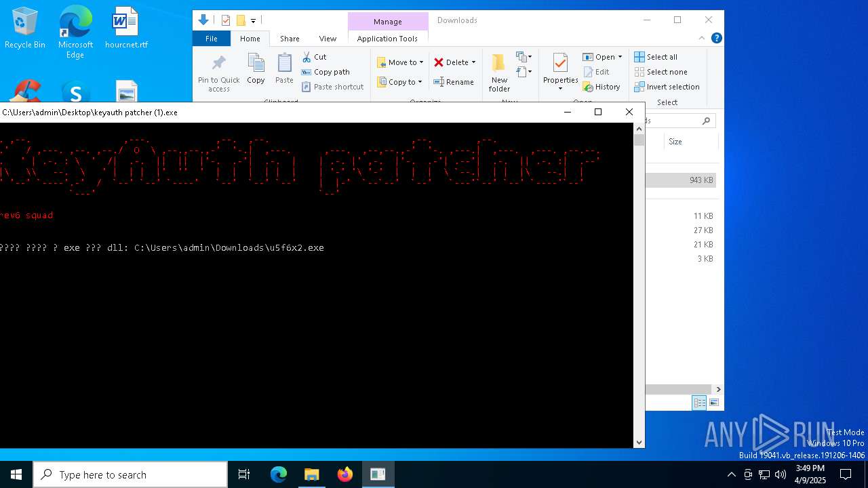Open the New item dropdown in ribbon
This screenshot has width=868, height=488.
point(524,57)
